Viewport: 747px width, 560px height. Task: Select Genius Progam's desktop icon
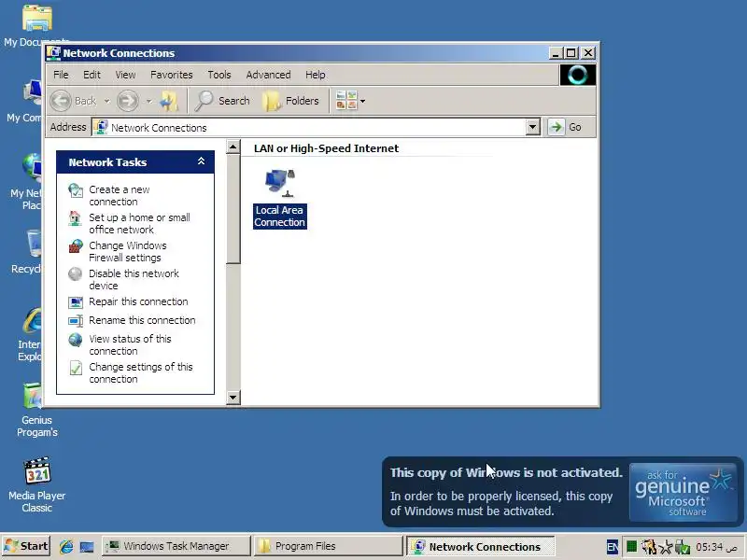[x=37, y=410]
